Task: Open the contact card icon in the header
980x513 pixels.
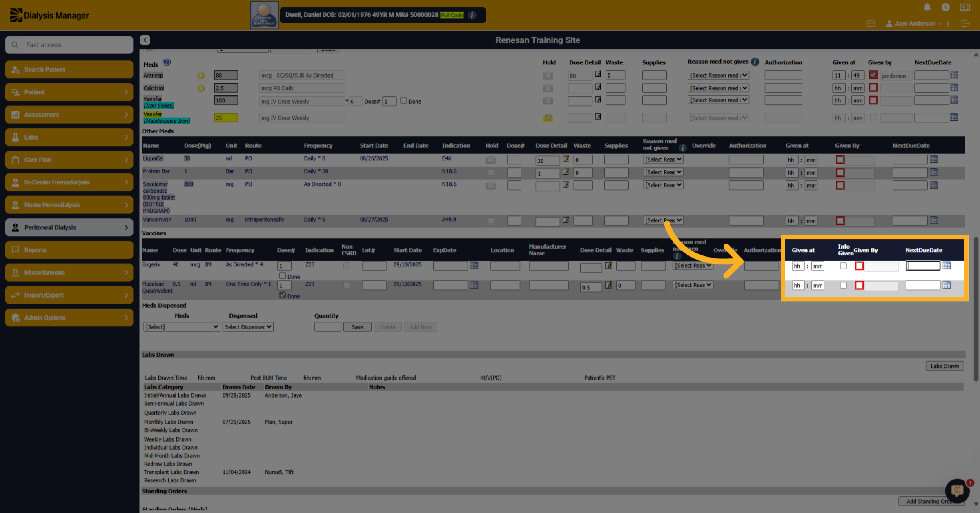Action: [965, 8]
